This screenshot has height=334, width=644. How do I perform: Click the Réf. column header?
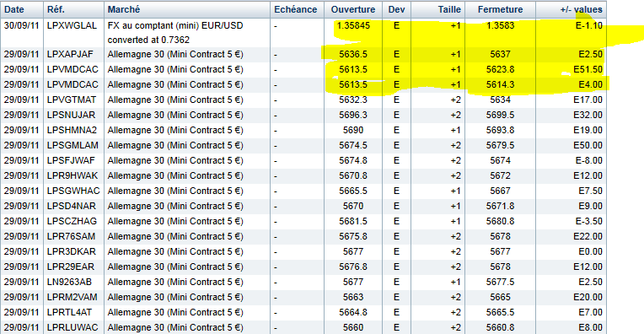coord(56,9)
